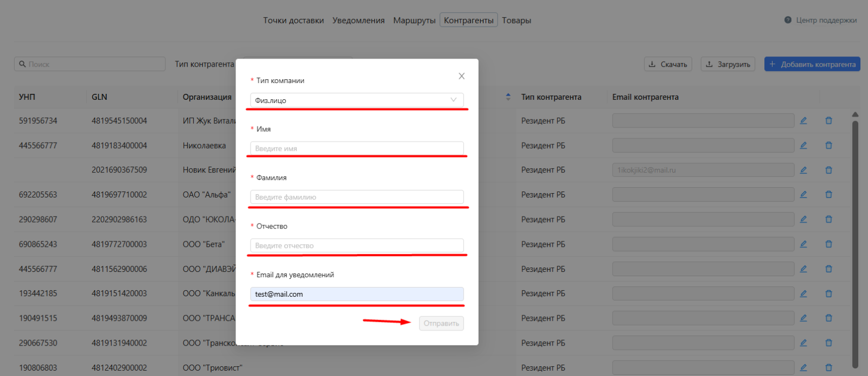Open the Точки доставки tab
The image size is (868, 376).
point(293,20)
